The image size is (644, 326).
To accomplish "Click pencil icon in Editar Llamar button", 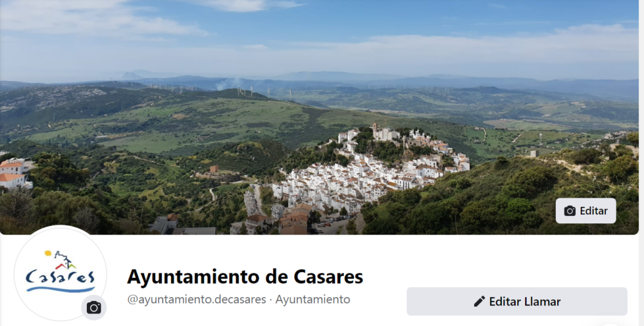I will [x=479, y=302].
